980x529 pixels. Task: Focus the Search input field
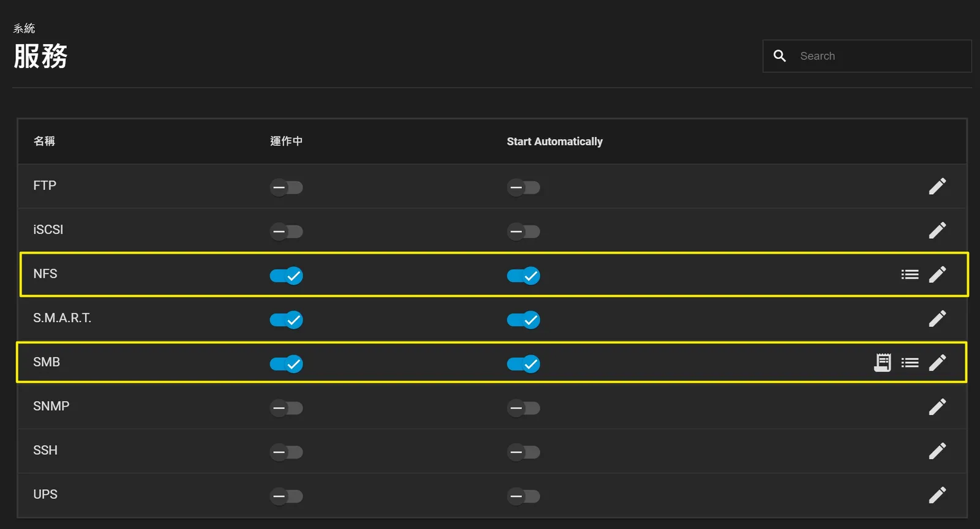click(x=867, y=56)
